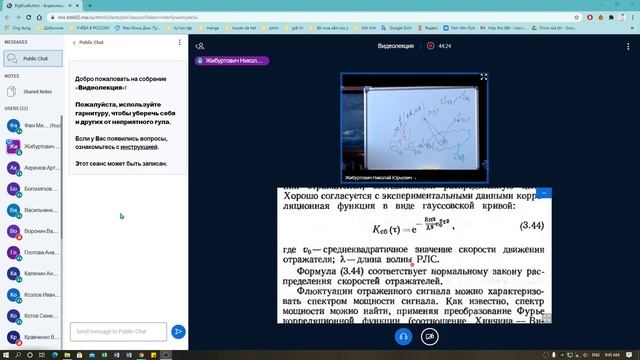The height and width of the screenshot is (360, 640).
Task: Open the Google Dịch bookmark
Action: [x=396, y=28]
